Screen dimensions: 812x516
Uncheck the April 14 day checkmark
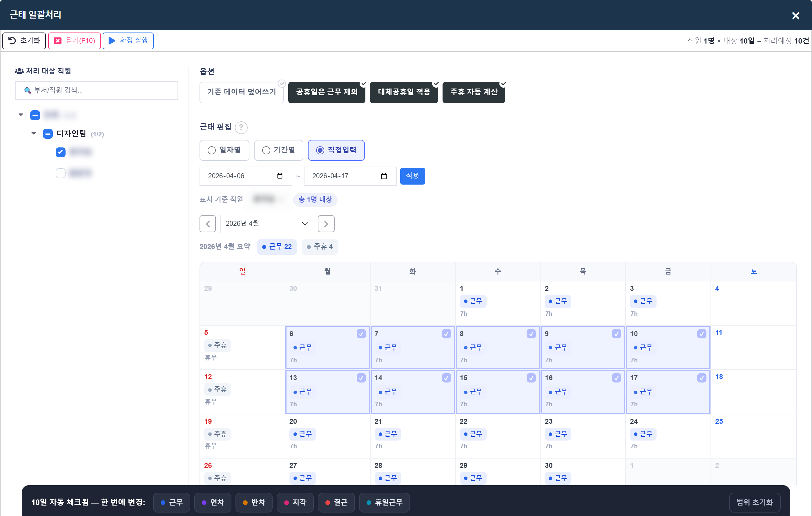447,378
